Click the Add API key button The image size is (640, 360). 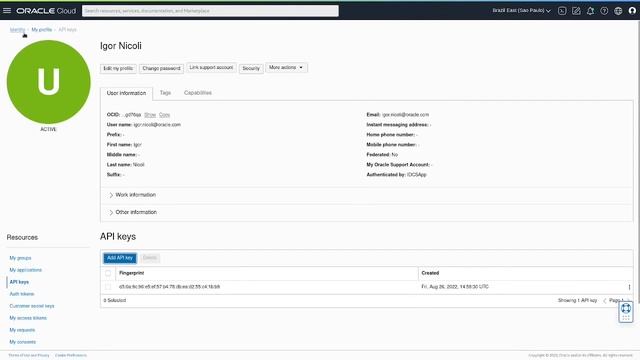coord(120,258)
